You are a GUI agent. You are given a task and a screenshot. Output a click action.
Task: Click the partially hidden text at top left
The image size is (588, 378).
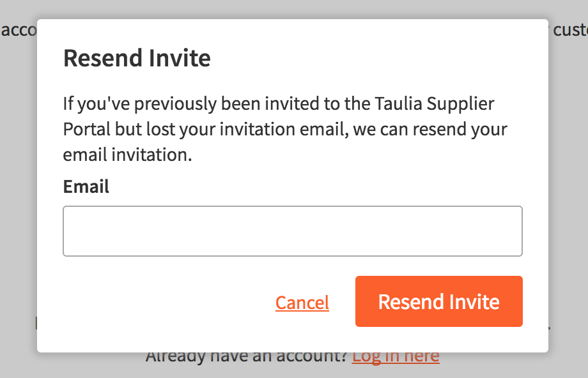(19, 30)
